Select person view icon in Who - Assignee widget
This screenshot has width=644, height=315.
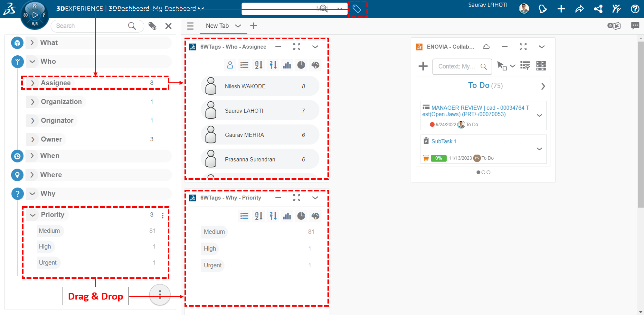[230, 65]
